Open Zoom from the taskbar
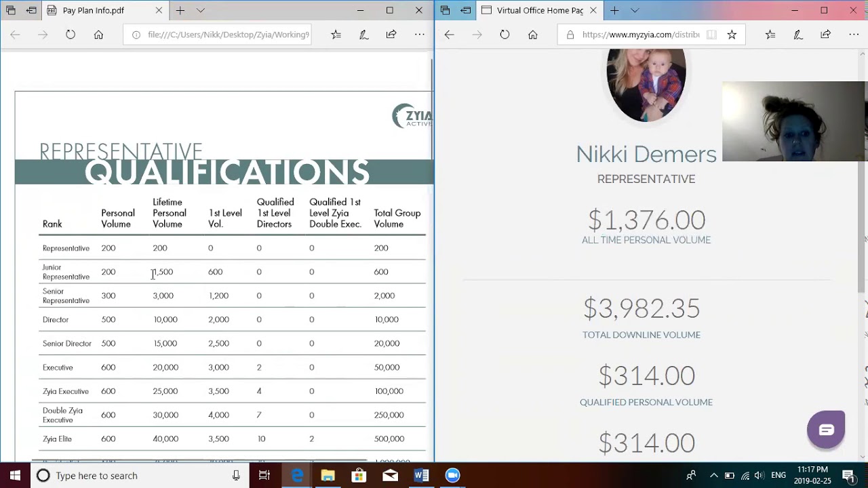The width and height of the screenshot is (868, 488). coord(452,475)
